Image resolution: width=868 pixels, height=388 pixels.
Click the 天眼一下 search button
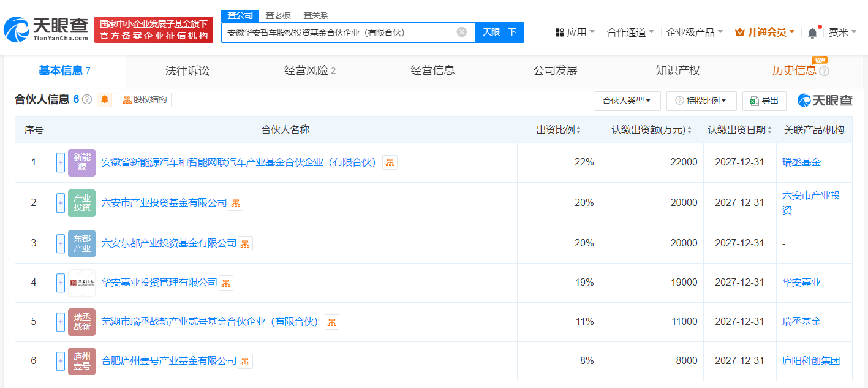coord(499,32)
